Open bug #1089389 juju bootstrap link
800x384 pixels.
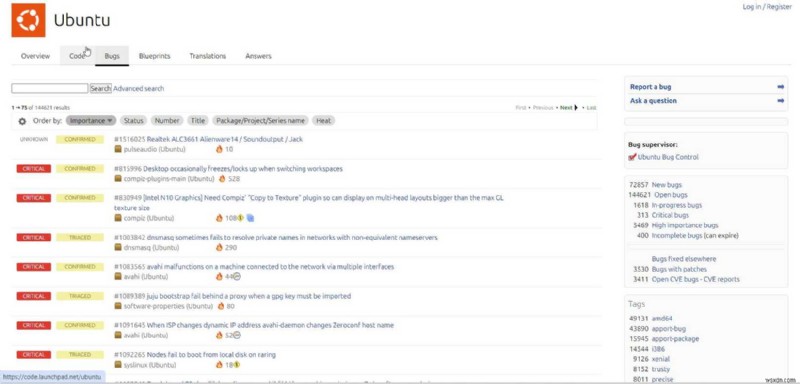(x=233, y=296)
